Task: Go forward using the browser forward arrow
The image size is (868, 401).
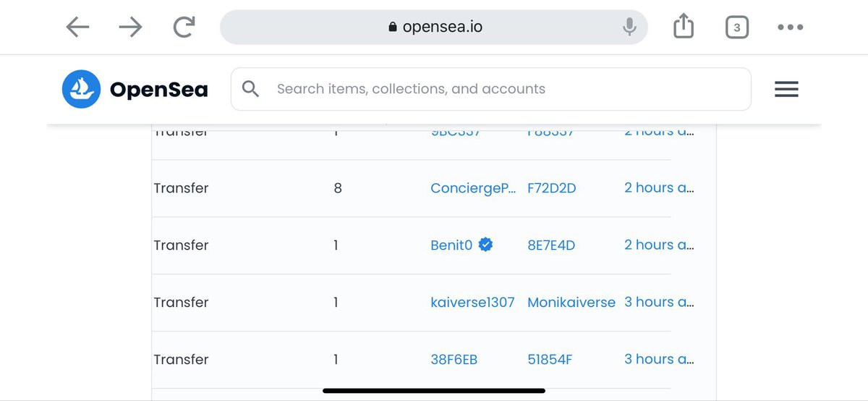Action: (130, 28)
